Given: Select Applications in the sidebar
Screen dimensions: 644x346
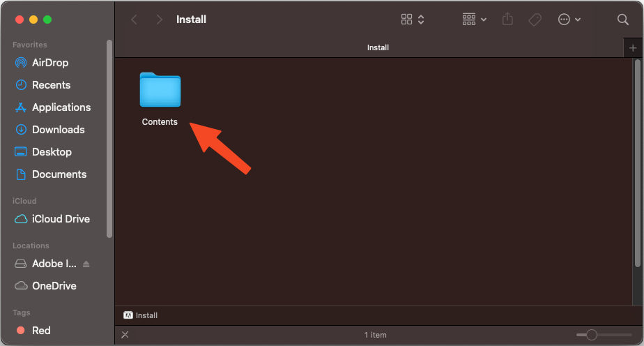Looking at the screenshot, I should [x=61, y=107].
